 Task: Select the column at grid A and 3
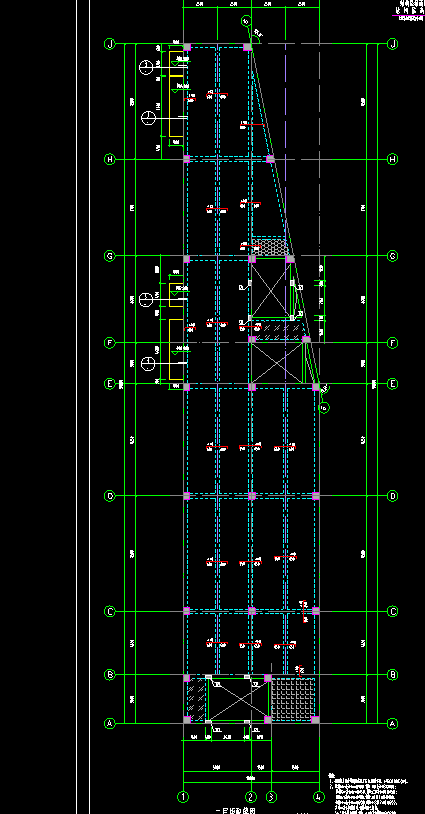pos(268,720)
